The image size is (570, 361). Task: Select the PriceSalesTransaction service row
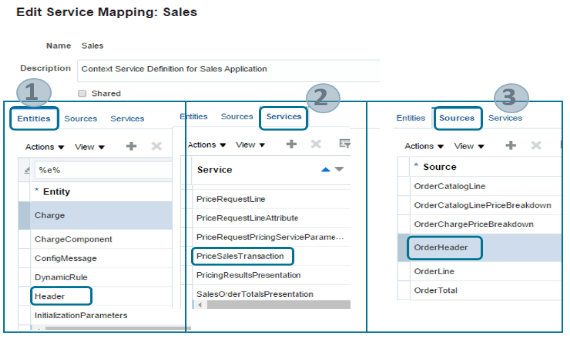pos(271,256)
